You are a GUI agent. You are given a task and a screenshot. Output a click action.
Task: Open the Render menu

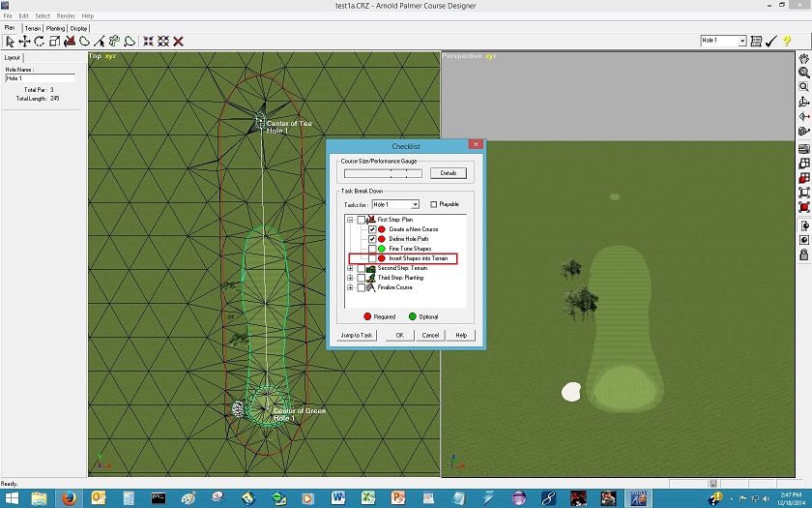66,16
